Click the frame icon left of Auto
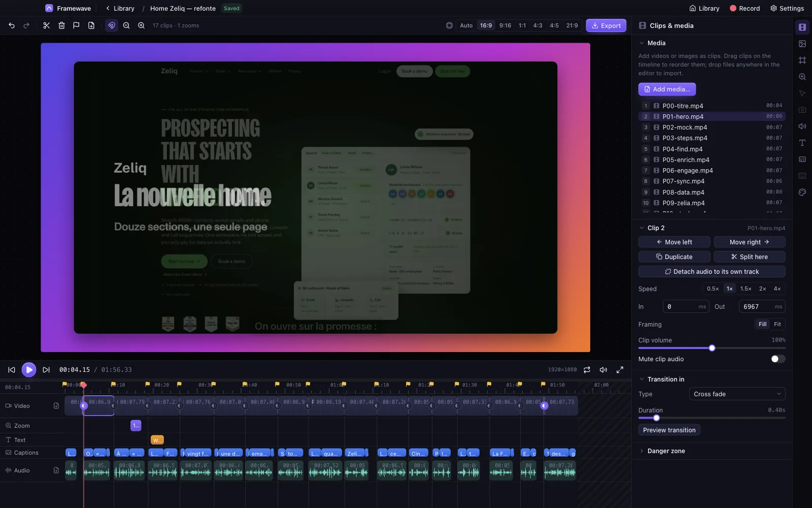This screenshot has height=508, width=812. pyautogui.click(x=449, y=25)
